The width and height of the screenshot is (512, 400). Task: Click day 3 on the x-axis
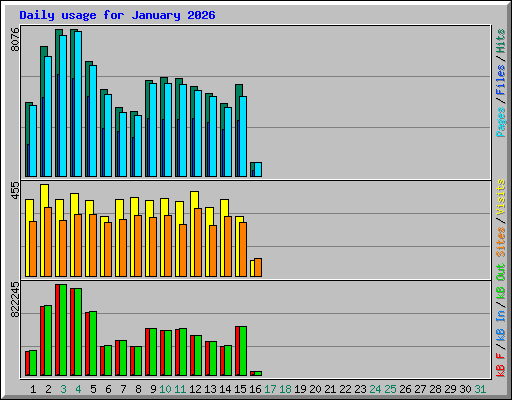click(63, 389)
